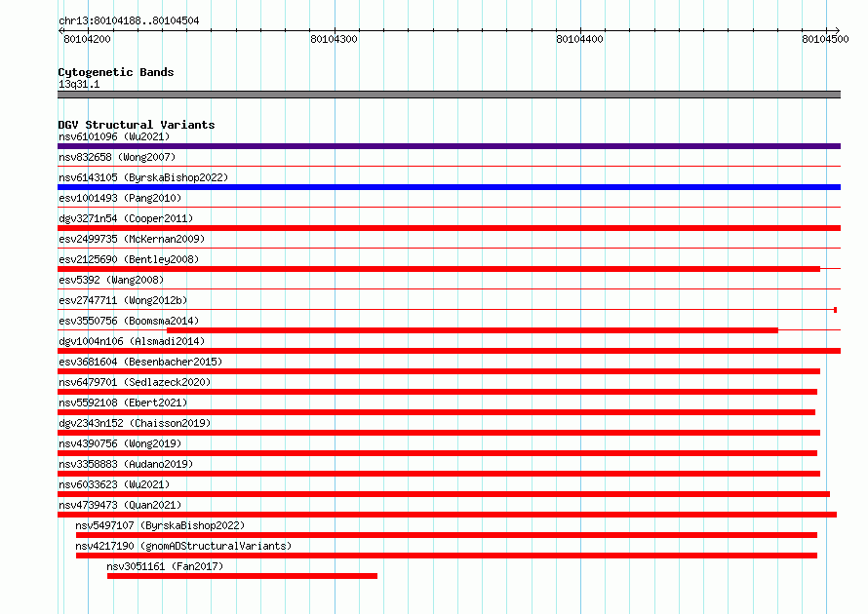Click the blue nsv6143105 variant bar
Image resolution: width=868 pixels, height=614 pixels.
pyautogui.click(x=449, y=187)
